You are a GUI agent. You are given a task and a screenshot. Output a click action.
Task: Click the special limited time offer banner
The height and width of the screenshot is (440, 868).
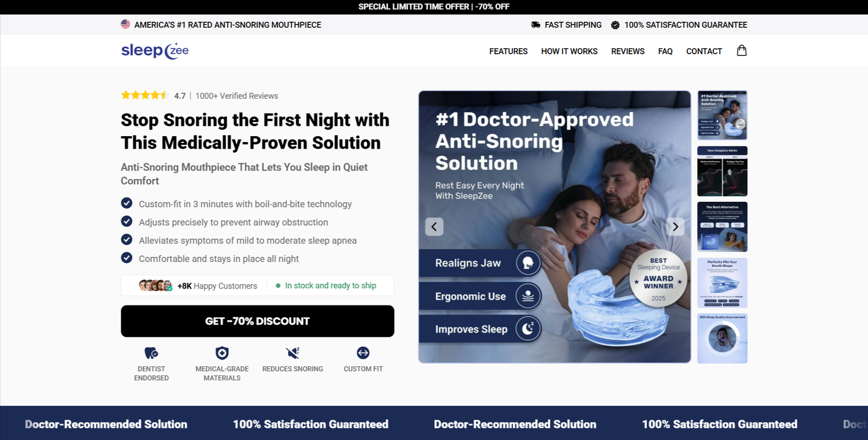pos(434,7)
